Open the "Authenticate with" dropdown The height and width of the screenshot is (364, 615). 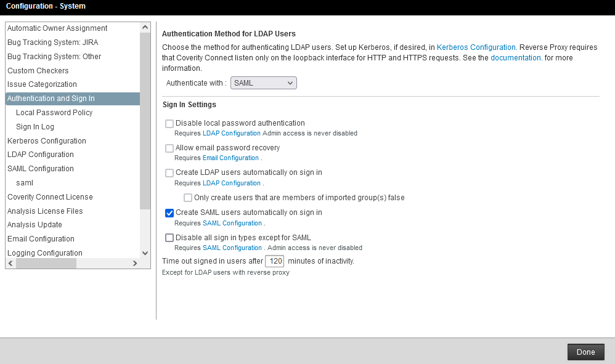[x=263, y=83]
